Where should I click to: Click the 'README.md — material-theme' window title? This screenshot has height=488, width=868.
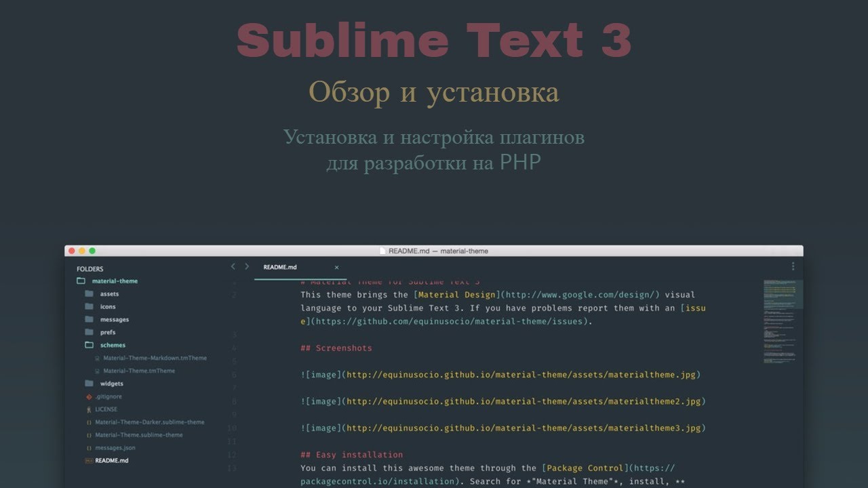(438, 251)
